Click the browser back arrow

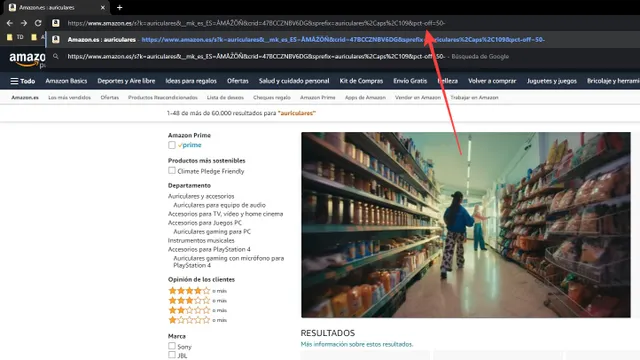coord(10,23)
